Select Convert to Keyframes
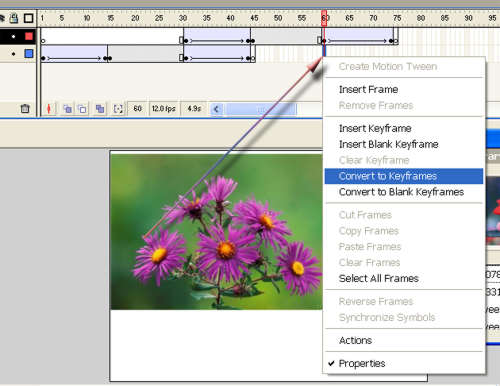The width and height of the screenshot is (500, 386). [x=404, y=176]
